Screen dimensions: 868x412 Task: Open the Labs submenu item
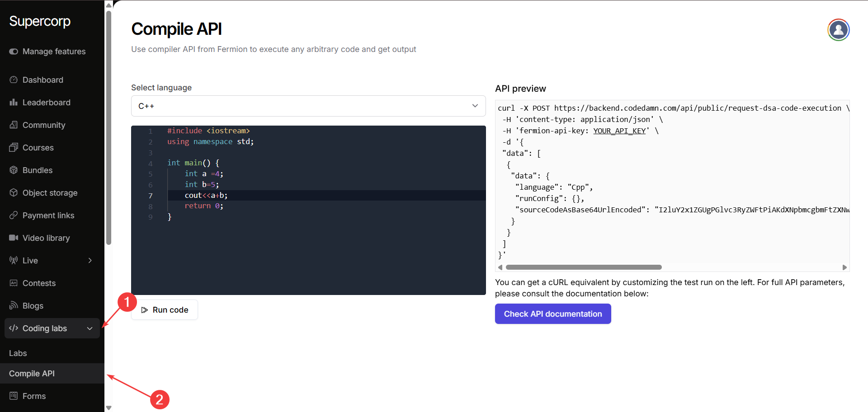[x=18, y=353]
